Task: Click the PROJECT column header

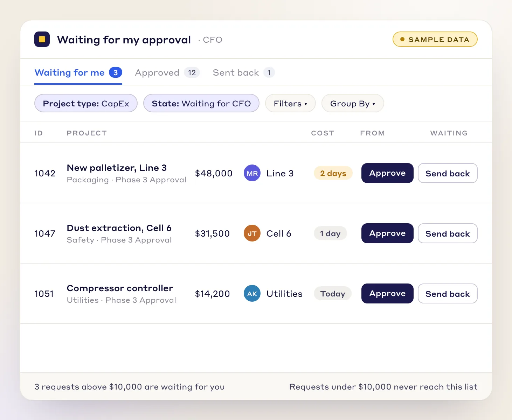Action: (x=87, y=133)
